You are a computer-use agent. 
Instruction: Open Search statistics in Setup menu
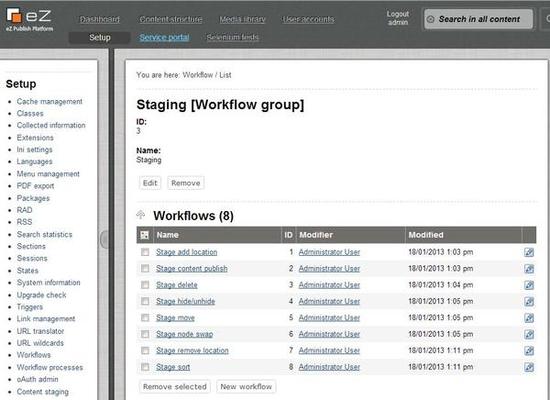[45, 234]
